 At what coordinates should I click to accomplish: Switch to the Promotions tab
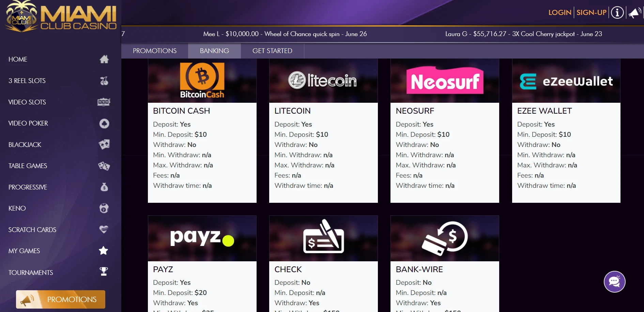point(155,51)
